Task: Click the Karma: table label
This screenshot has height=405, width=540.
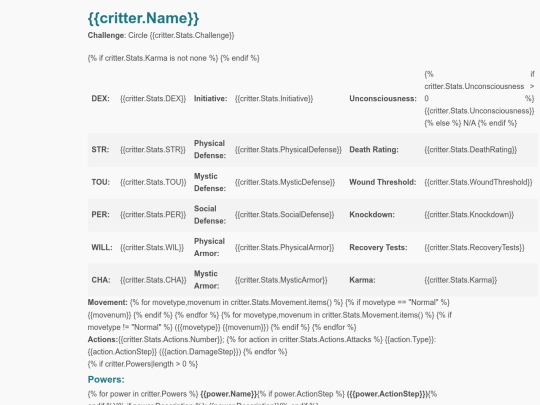Action: click(x=362, y=280)
